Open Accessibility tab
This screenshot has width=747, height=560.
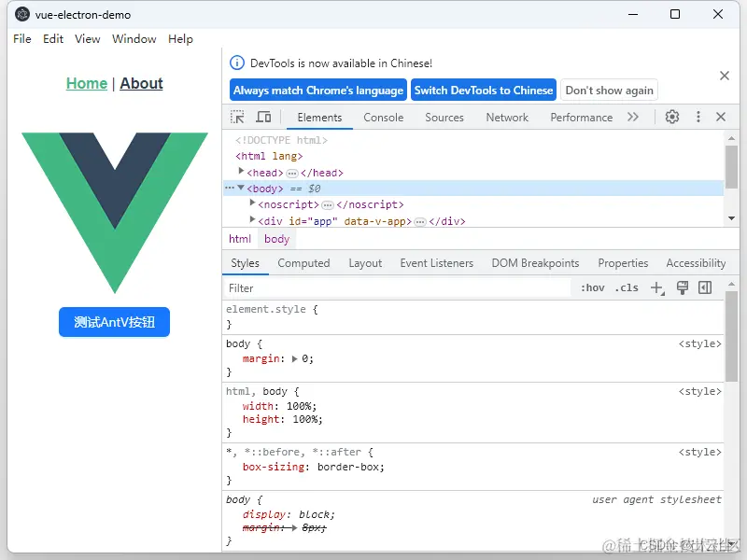(x=696, y=263)
